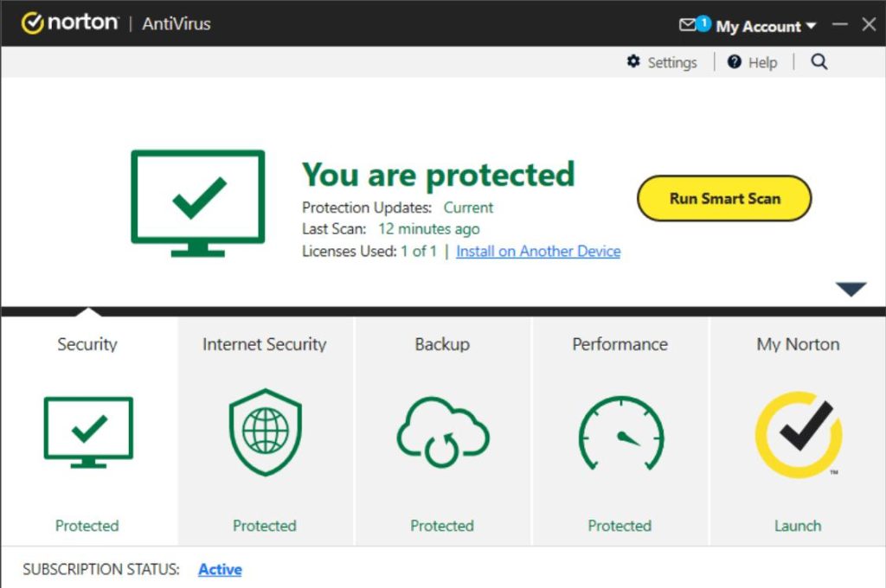This screenshot has height=588, width=886.
Task: Start Run Smart Scan
Action: pos(724,198)
